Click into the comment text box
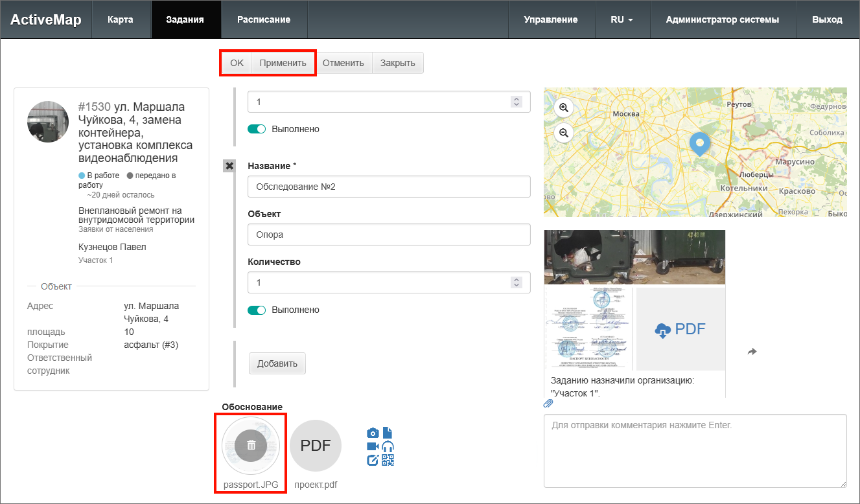Screen dimensions: 860x504 [695, 450]
